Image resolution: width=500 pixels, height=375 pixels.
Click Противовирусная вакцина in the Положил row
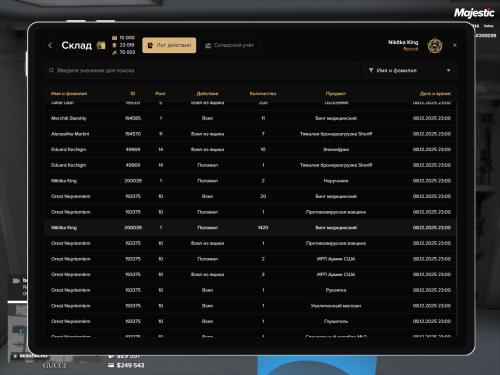tap(336, 212)
